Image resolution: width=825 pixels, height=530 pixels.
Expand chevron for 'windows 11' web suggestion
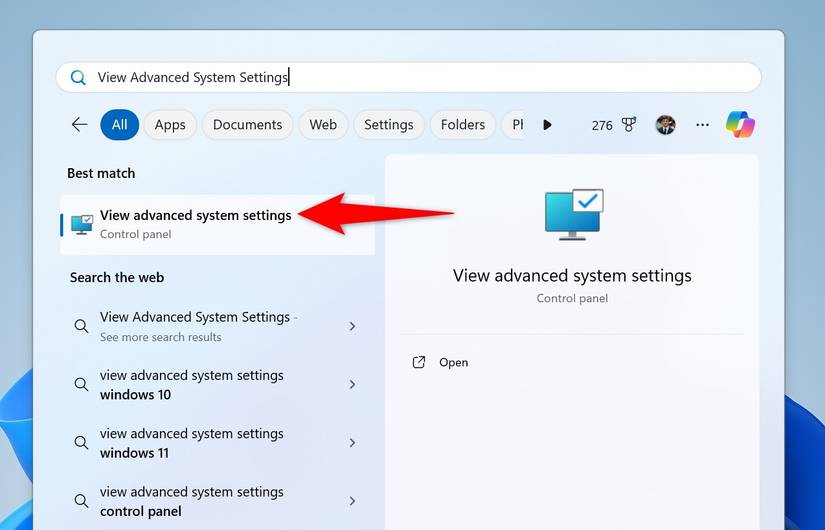coord(352,443)
